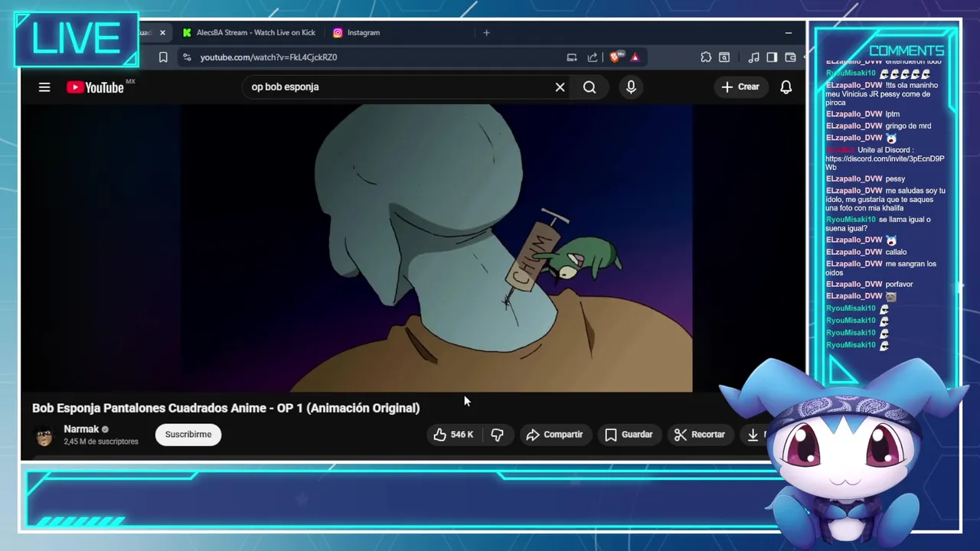The width and height of the screenshot is (980, 551).
Task: Run the search with the magnifier button
Action: pos(590,87)
